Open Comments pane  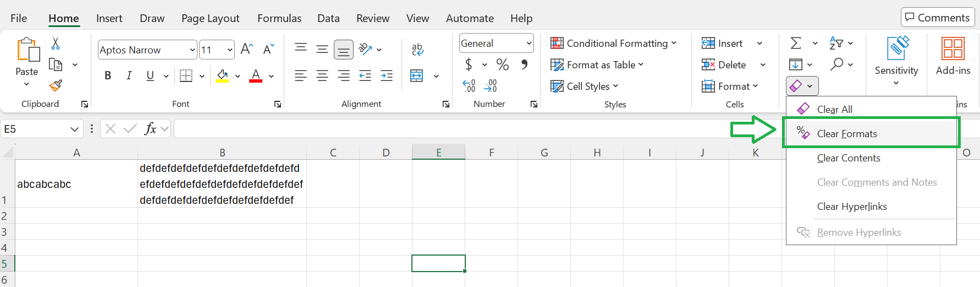click(x=938, y=18)
